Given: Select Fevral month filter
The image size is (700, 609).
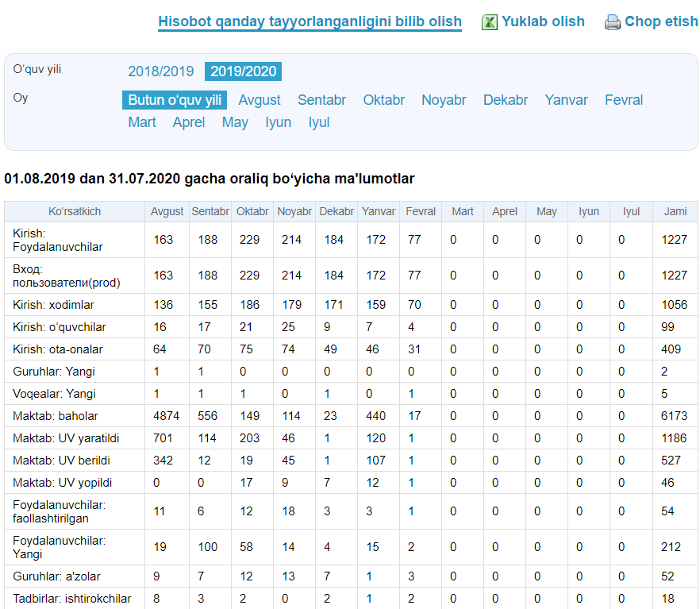Looking at the screenshot, I should [x=624, y=100].
